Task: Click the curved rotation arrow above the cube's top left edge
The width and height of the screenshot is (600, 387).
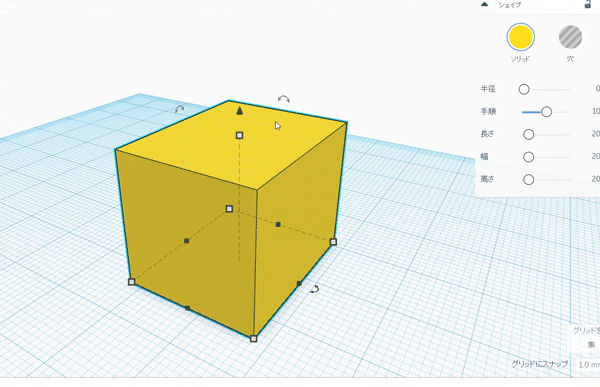Action: tap(179, 109)
